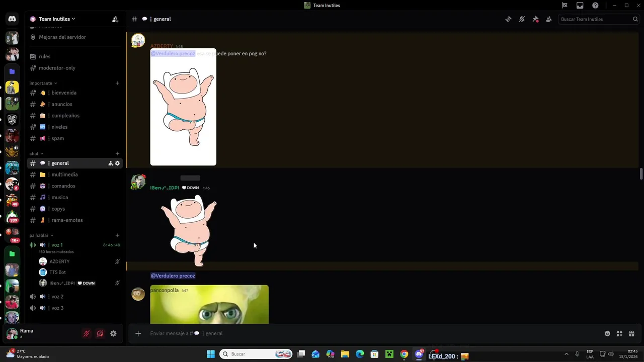Open File Explorer from taskbar
Image resolution: width=644 pixels, height=362 pixels.
[x=345, y=354]
